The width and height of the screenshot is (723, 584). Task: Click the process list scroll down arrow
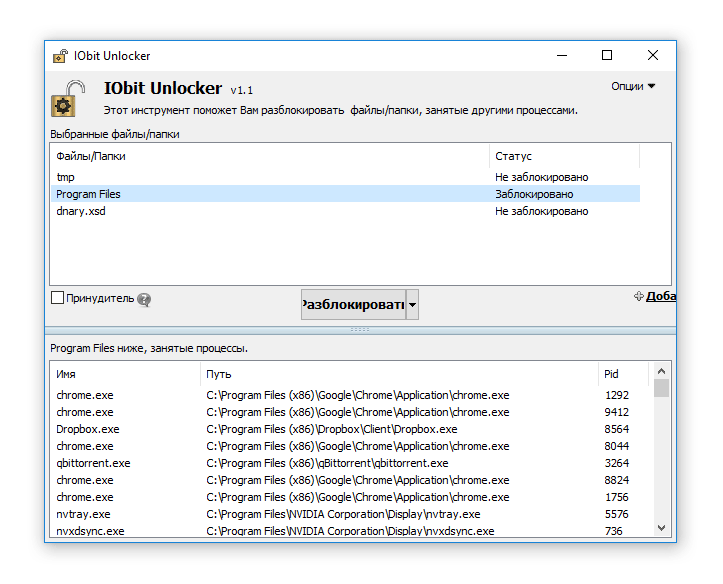pyautogui.click(x=661, y=528)
